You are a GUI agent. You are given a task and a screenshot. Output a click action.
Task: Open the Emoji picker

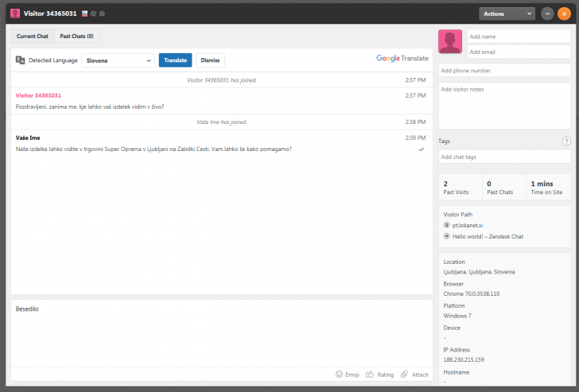pyautogui.click(x=348, y=375)
